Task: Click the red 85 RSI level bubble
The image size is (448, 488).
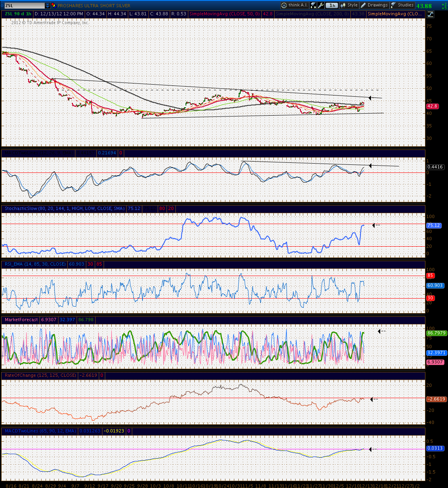Action: pyautogui.click(x=430, y=276)
